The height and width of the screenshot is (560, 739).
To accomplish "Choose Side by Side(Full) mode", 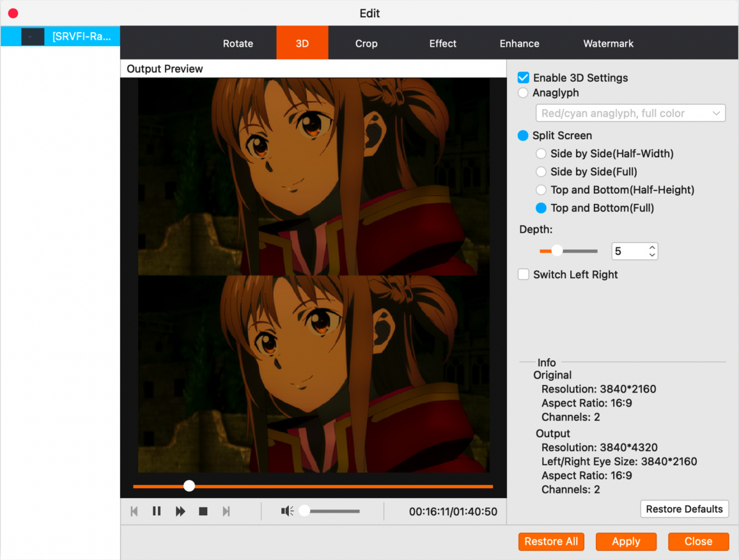I will click(541, 172).
